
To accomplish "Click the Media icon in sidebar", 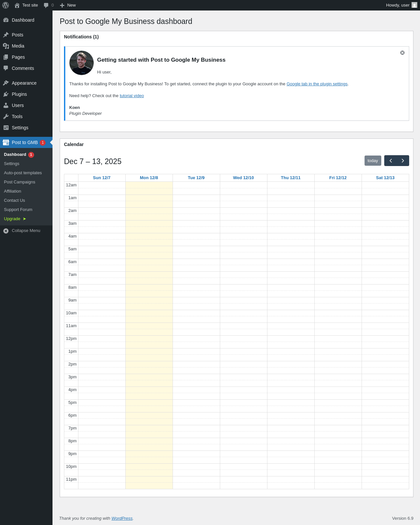I will pos(6,46).
